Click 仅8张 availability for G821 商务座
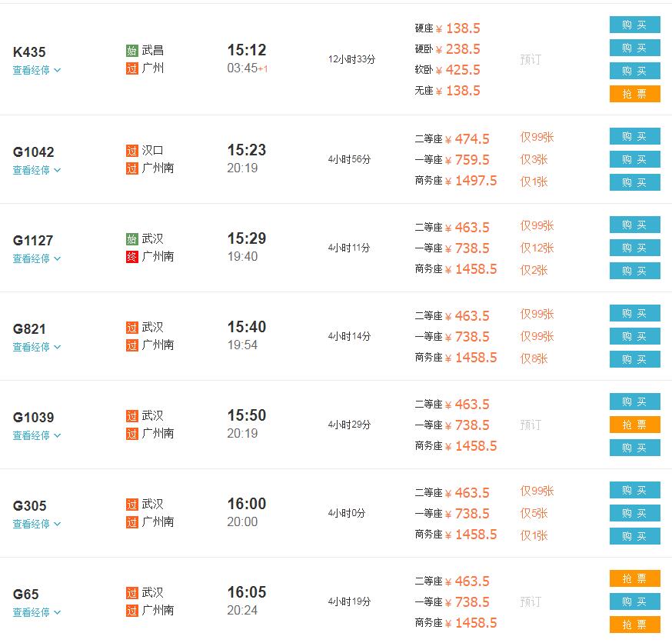Screen dimensions: 672x643 tap(534, 358)
